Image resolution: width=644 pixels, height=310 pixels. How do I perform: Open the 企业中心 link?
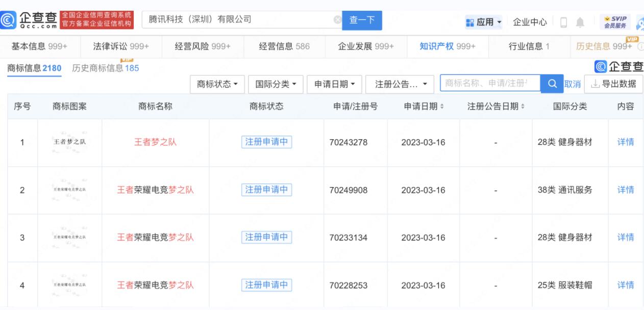[530, 22]
